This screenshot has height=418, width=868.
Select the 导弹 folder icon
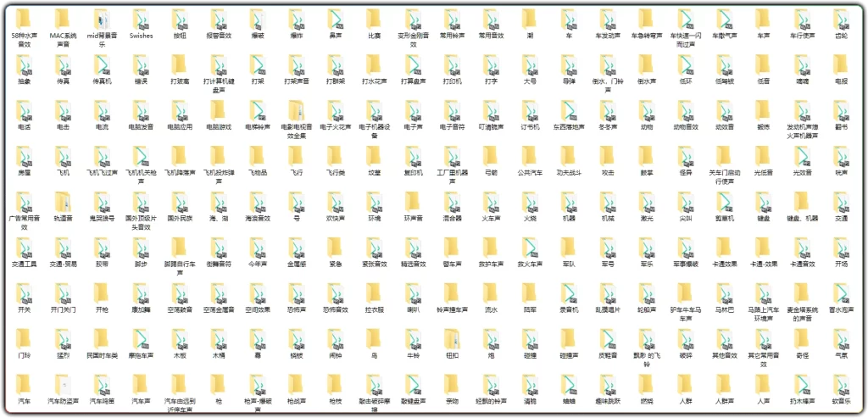[569, 64]
